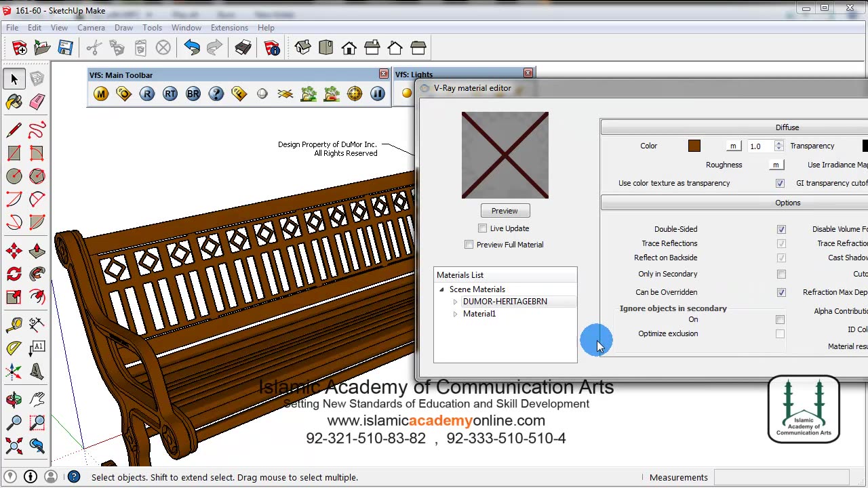The width and height of the screenshot is (868, 488).
Task: Click the color multiplier 1.0 field
Action: point(759,146)
